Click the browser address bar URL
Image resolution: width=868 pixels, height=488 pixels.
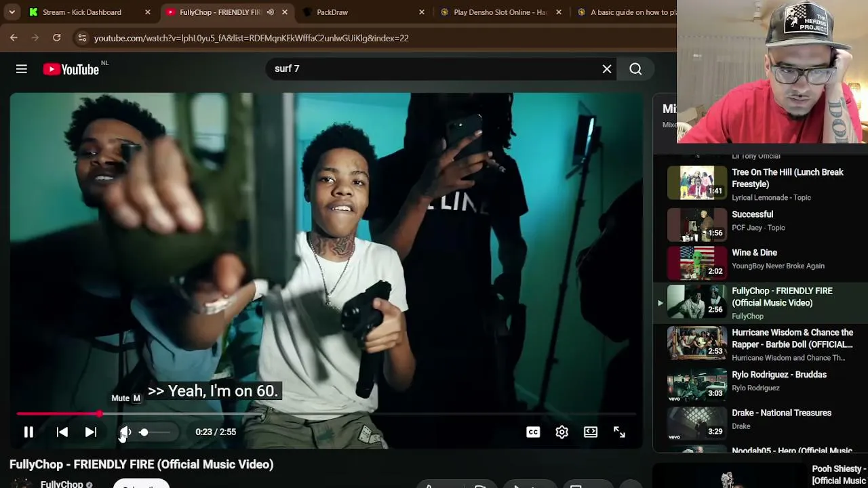(x=251, y=38)
